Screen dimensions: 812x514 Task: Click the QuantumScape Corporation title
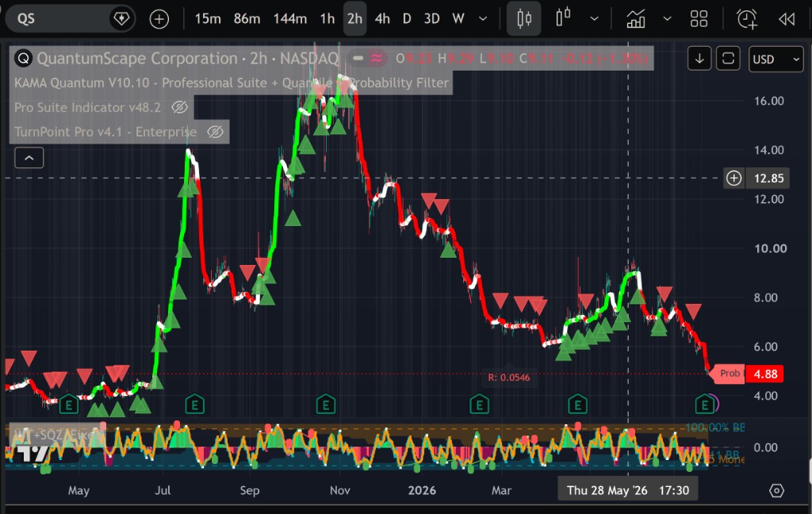tap(136, 59)
